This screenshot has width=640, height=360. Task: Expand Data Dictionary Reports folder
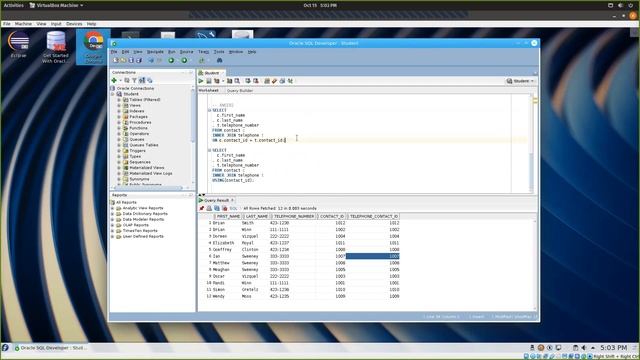[x=113, y=213]
